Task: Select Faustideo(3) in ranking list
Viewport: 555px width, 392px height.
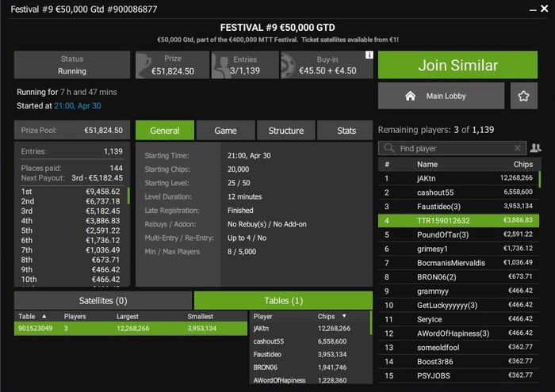Action: 458,207
